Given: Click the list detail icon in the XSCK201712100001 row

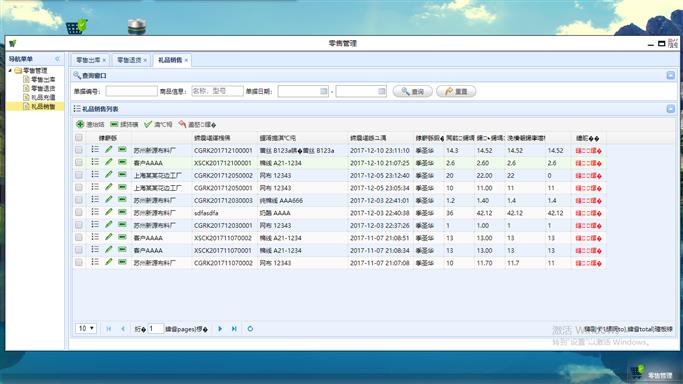Looking at the screenshot, I should click(x=95, y=162).
